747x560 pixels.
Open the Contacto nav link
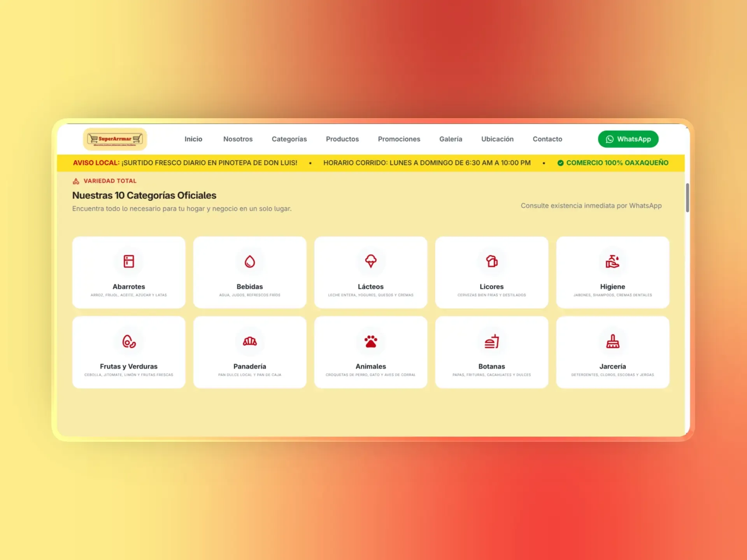[x=547, y=139]
